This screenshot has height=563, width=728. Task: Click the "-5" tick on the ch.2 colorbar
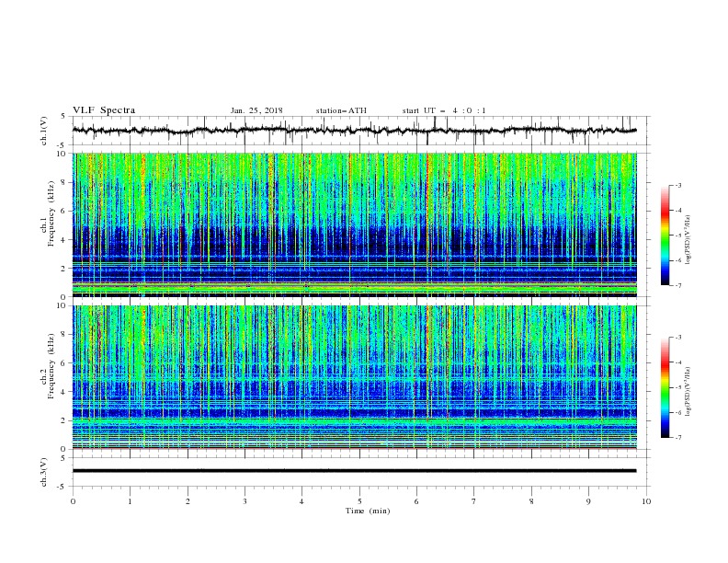coord(677,387)
